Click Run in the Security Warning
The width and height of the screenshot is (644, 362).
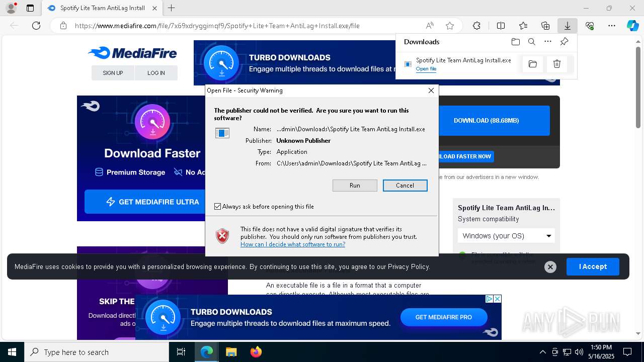(x=355, y=186)
